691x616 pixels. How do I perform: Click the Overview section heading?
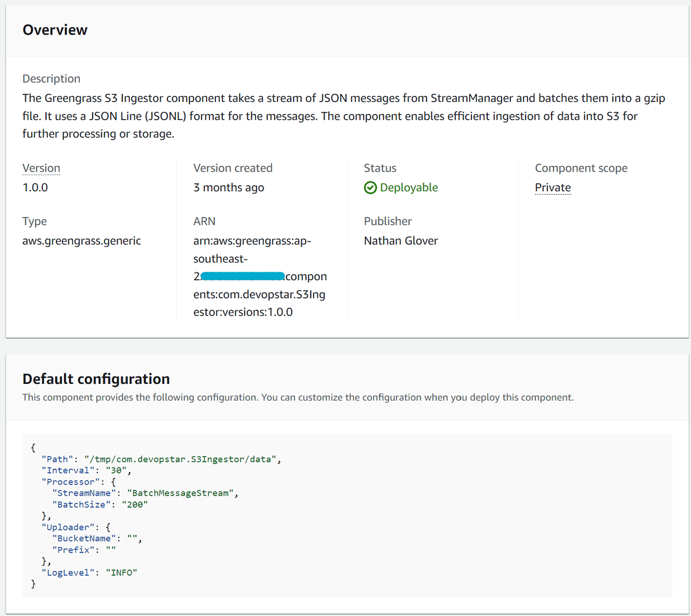[55, 29]
